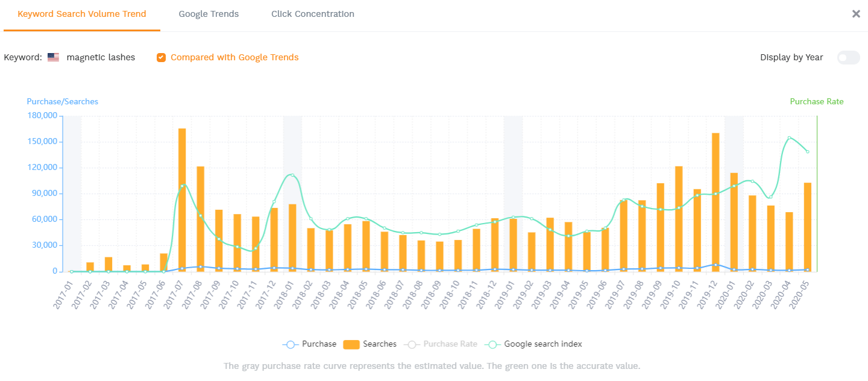Toggle the Purchase Rate legend marker

[412, 344]
